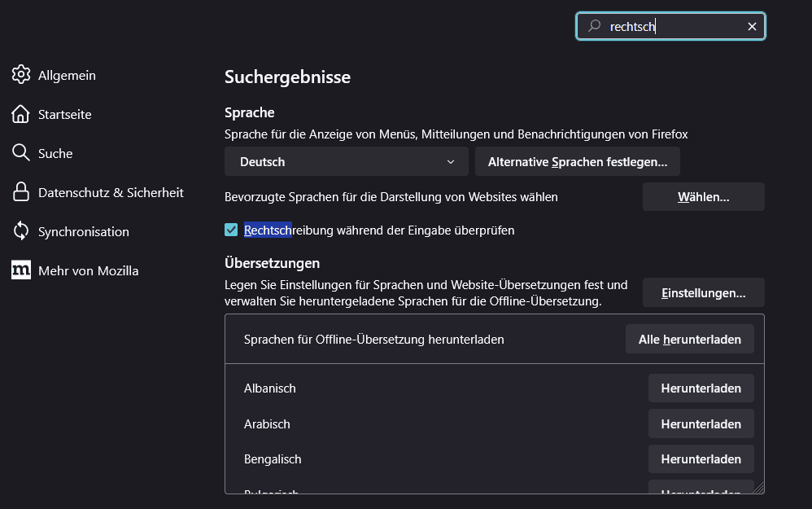Click the Synchronisation arrows icon

pyautogui.click(x=21, y=231)
